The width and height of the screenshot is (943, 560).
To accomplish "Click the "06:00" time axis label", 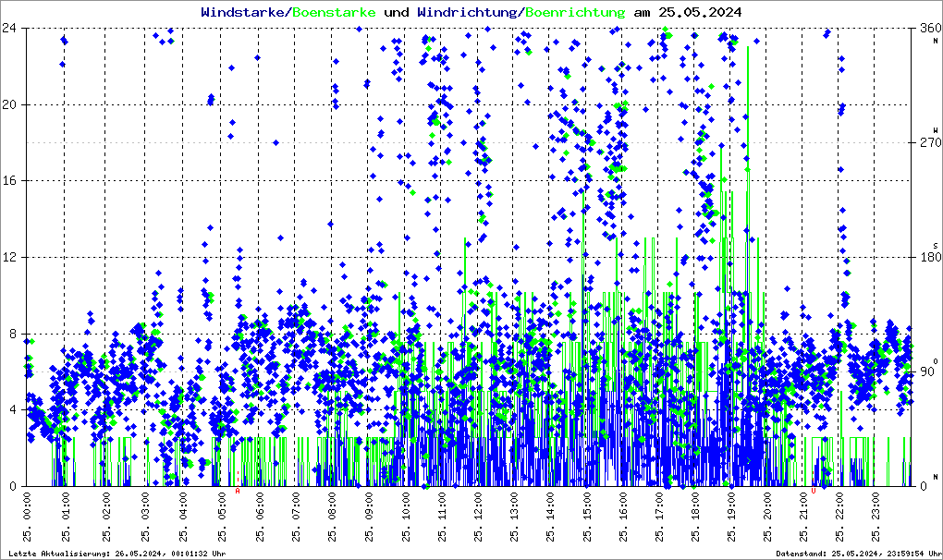I will coord(260,505).
